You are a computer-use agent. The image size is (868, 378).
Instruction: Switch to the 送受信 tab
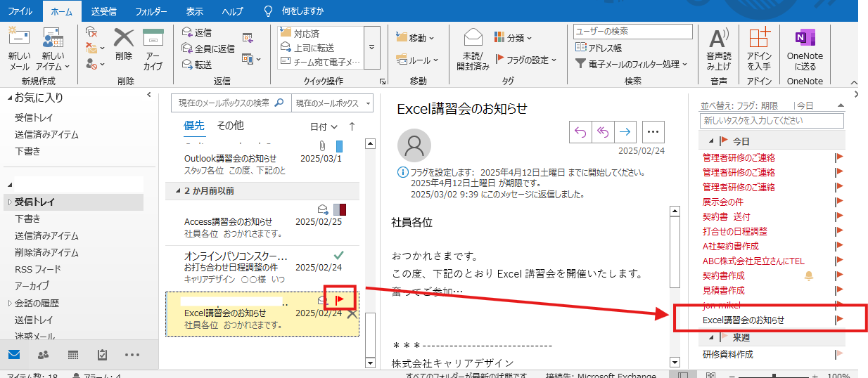pyautogui.click(x=104, y=11)
